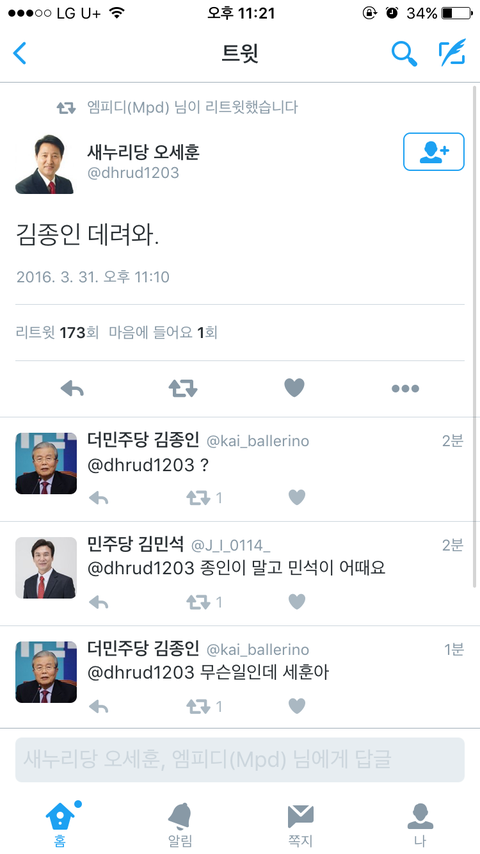Like the first 김종인 reply with the question mark
Image resolution: width=480 pixels, height=854 pixels.
point(296,497)
